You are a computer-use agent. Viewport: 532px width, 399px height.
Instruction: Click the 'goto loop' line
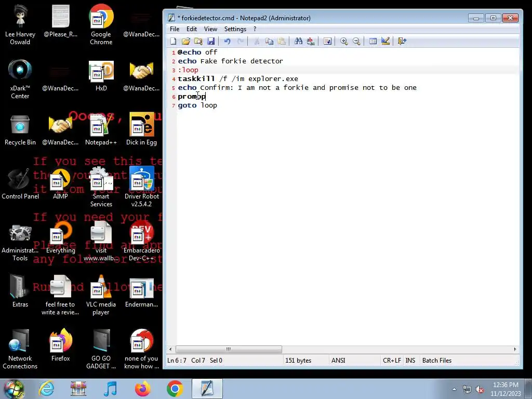pyautogui.click(x=197, y=105)
